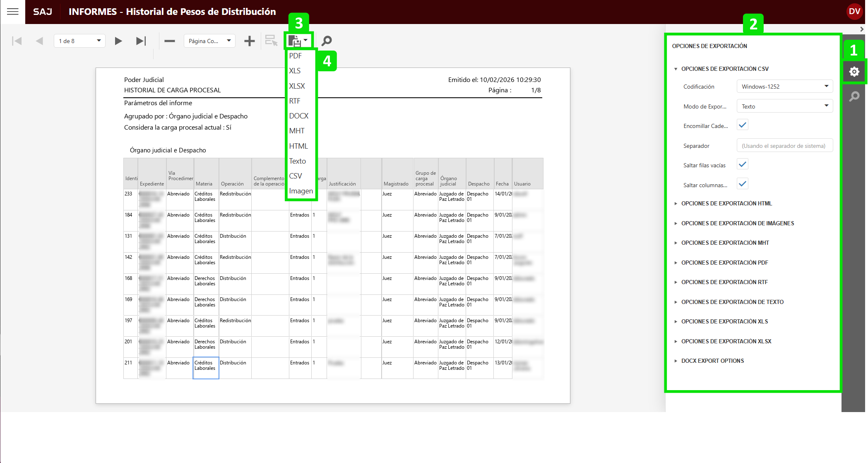Click the DV user avatar
Viewport: 868px width, 463px height.
(x=854, y=12)
